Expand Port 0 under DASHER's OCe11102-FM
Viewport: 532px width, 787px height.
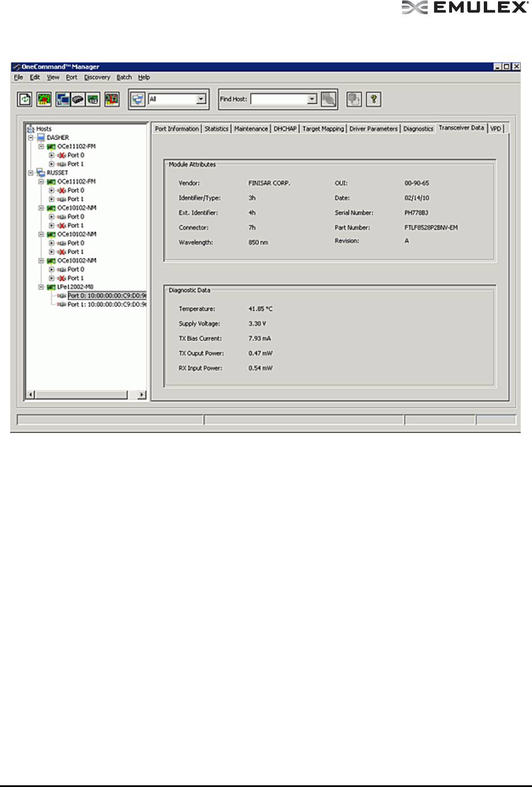52,155
